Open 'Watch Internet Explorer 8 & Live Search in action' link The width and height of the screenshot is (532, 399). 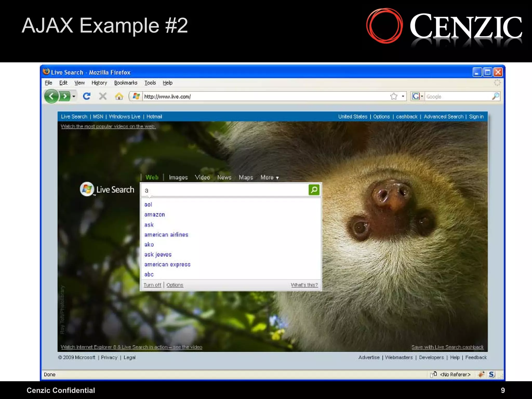point(131,347)
